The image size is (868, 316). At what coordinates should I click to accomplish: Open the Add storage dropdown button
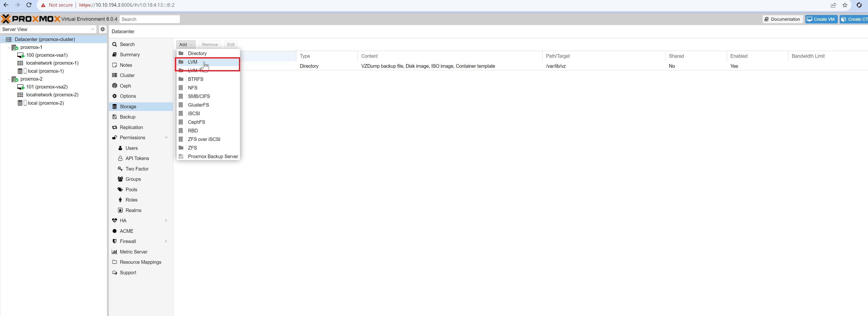click(x=186, y=45)
